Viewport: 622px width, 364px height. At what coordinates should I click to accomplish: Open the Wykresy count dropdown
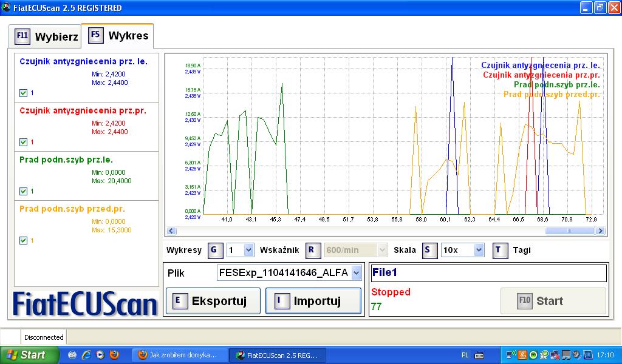248,250
